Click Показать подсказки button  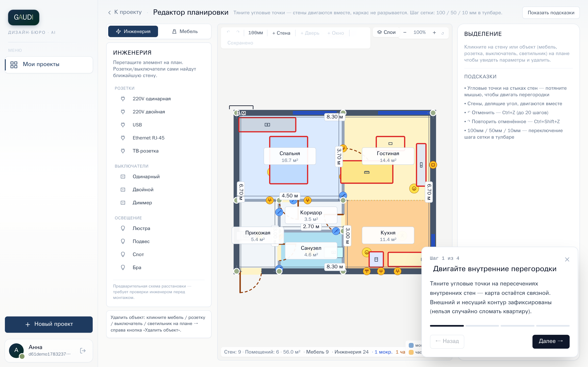551,13
